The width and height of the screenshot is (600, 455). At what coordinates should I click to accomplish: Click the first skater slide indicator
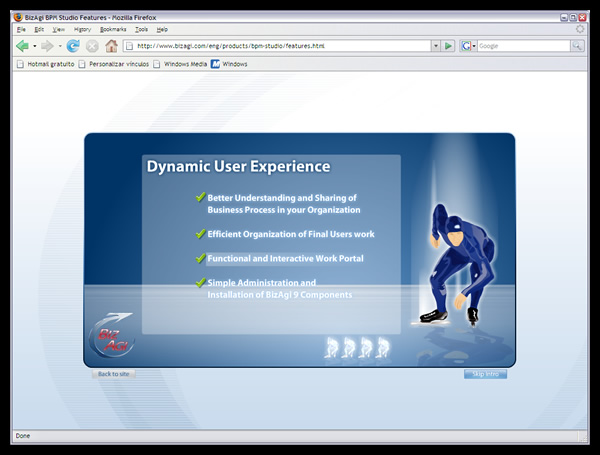pyautogui.click(x=332, y=347)
